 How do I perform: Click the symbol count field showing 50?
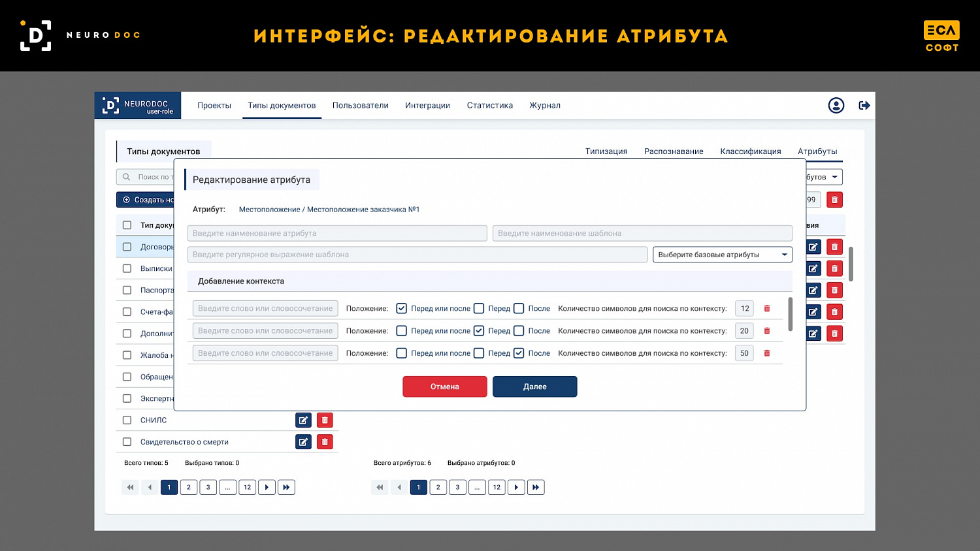[x=744, y=353]
